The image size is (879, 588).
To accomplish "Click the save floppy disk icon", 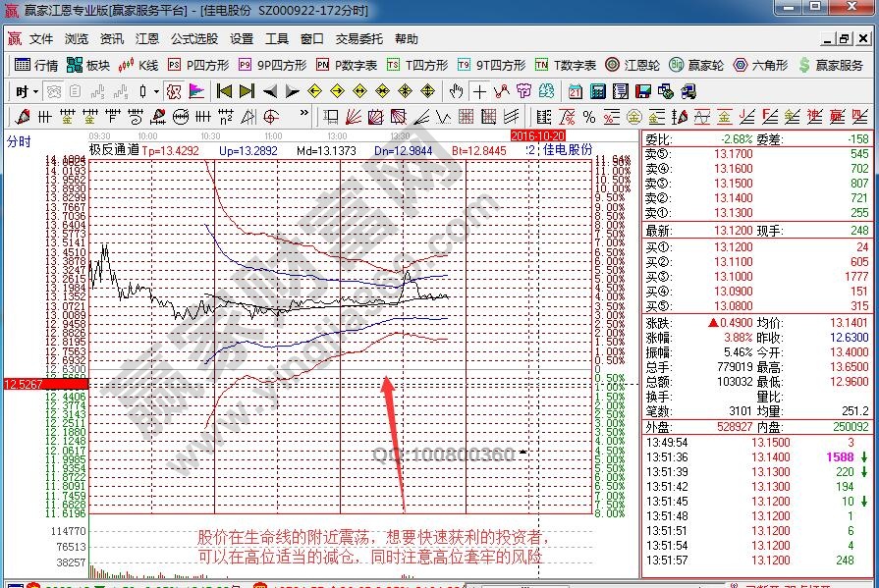I will coord(641,91).
